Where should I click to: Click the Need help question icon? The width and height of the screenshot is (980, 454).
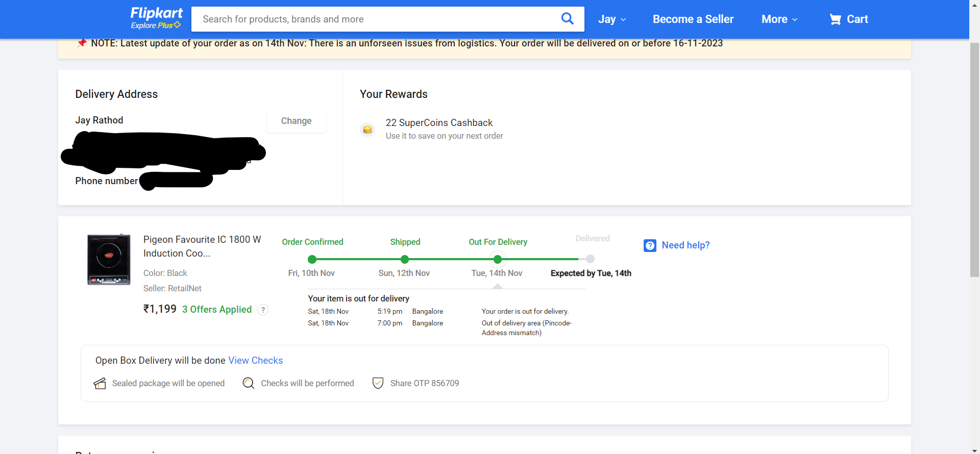[x=650, y=245]
